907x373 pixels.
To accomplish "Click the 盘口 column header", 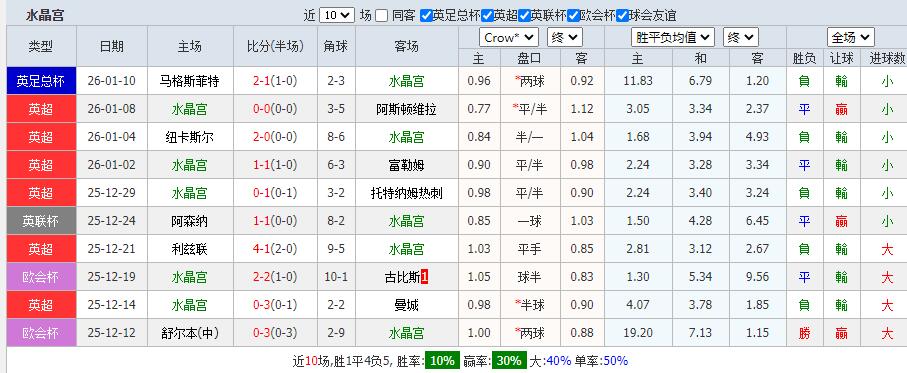I will pos(530,58).
